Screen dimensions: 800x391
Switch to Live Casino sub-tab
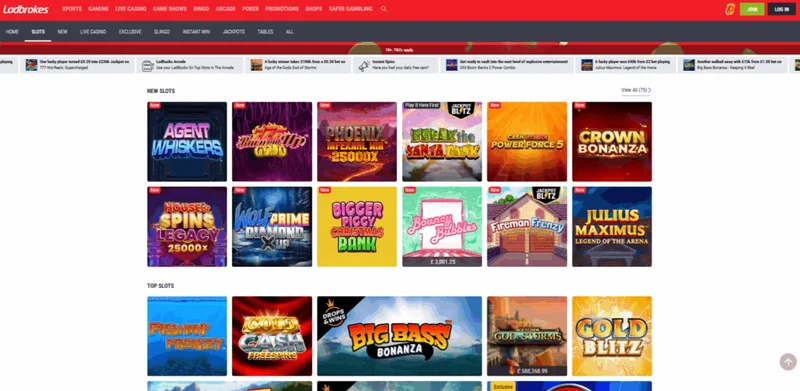tap(93, 32)
